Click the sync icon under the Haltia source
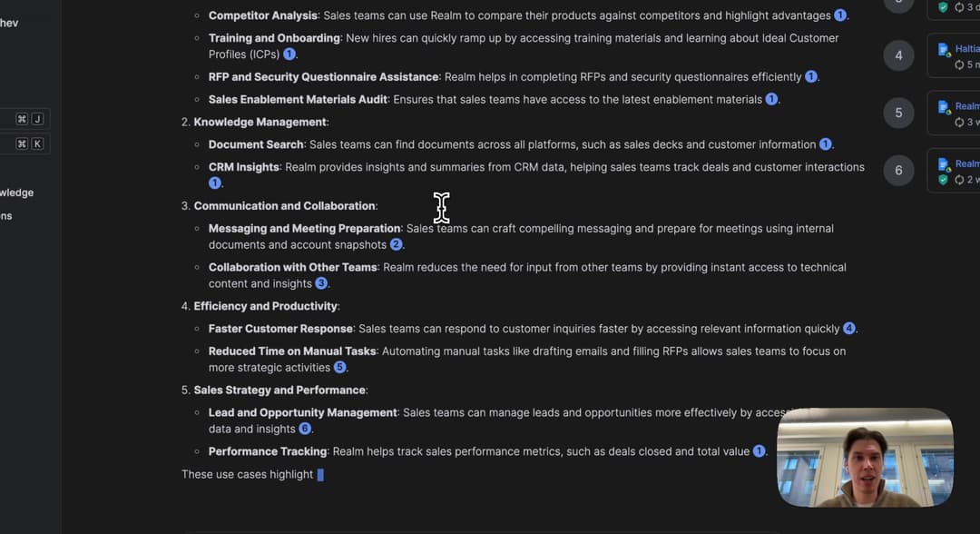This screenshot has height=534, width=980. pos(959,65)
